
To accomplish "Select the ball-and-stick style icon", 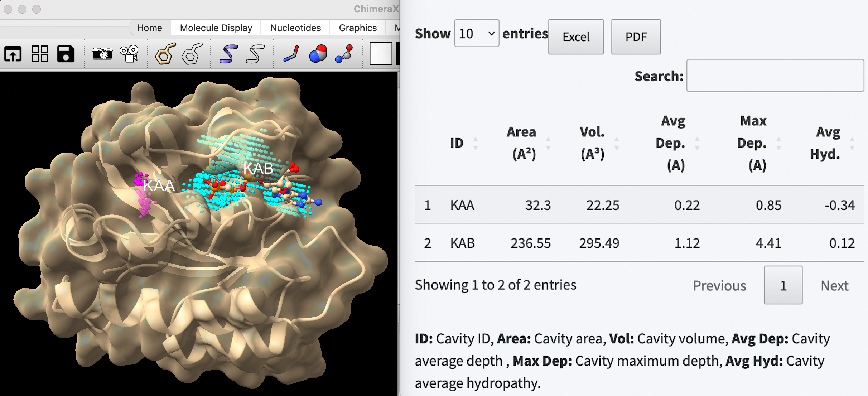I will [x=344, y=54].
